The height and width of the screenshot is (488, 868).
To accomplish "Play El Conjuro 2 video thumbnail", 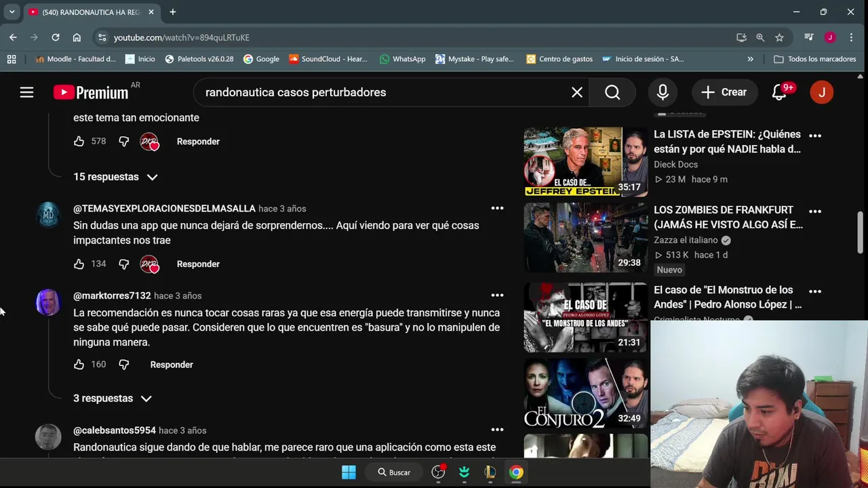I will tap(585, 393).
